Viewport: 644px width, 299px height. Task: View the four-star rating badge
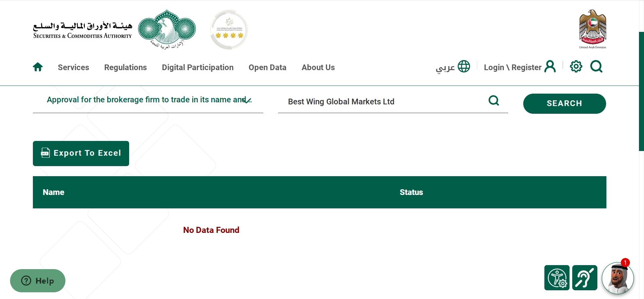[x=229, y=30]
